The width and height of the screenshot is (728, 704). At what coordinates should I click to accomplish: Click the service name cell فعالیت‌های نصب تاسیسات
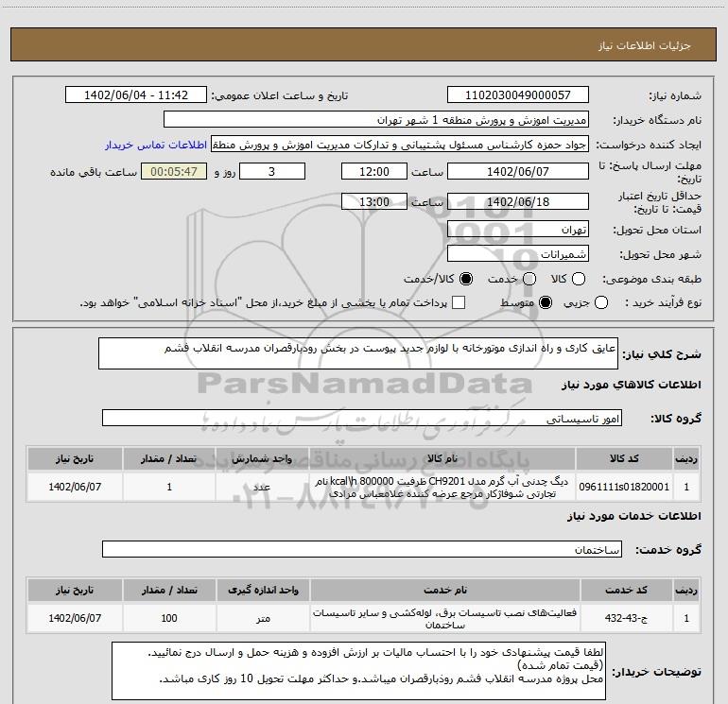pyautogui.click(x=444, y=618)
